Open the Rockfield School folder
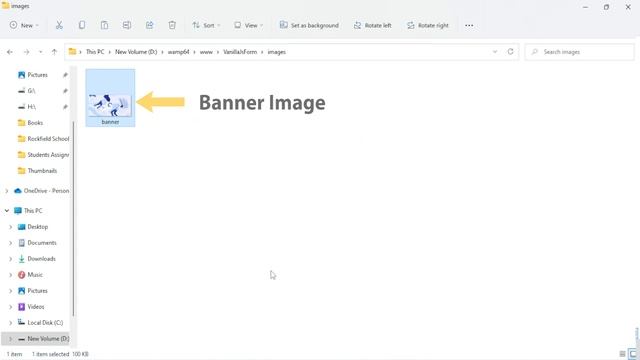The image size is (640, 360). (x=48, y=139)
